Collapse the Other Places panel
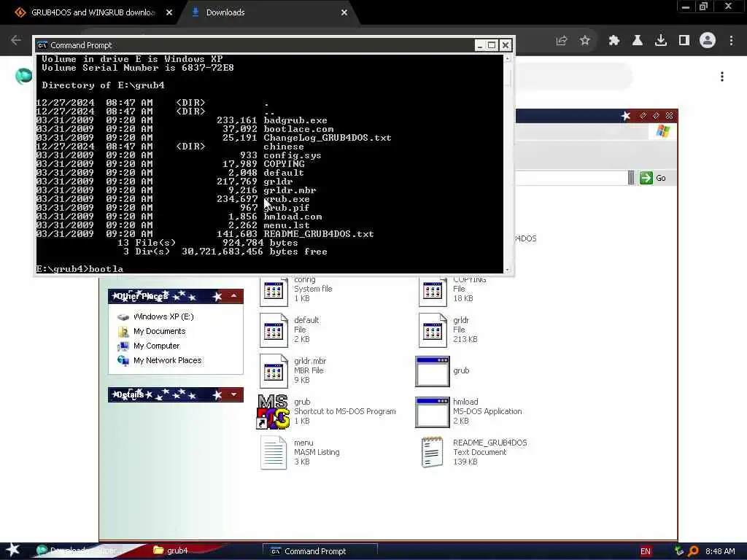This screenshot has width=747, height=560. [234, 296]
